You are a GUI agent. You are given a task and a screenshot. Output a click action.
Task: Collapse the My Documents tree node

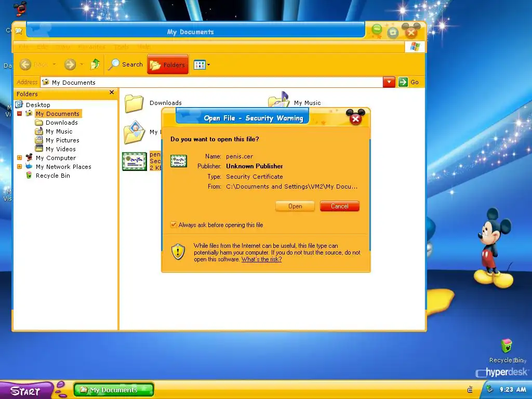click(x=19, y=114)
